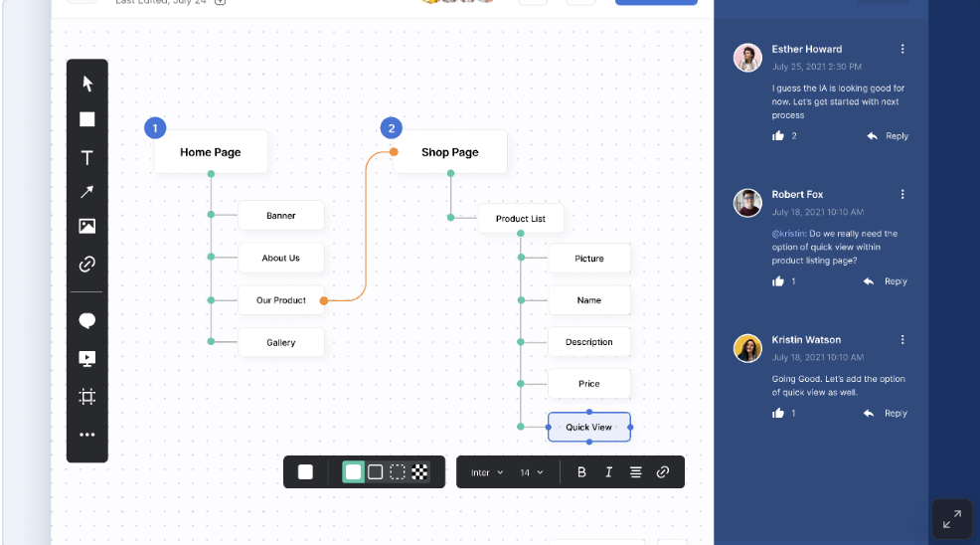Viewport: 980px width, 545px height.
Task: Select the arrow connector tool
Action: tap(86, 192)
